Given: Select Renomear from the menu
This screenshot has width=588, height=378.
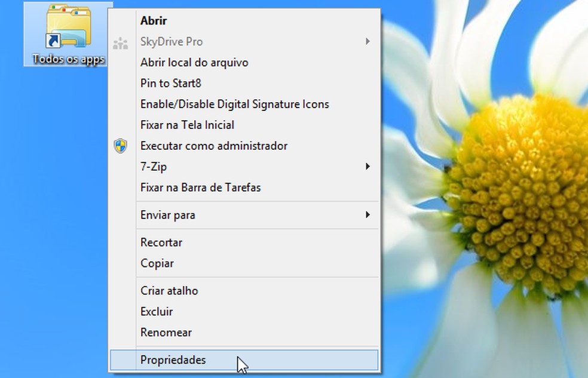Looking at the screenshot, I should pyautogui.click(x=244, y=332).
